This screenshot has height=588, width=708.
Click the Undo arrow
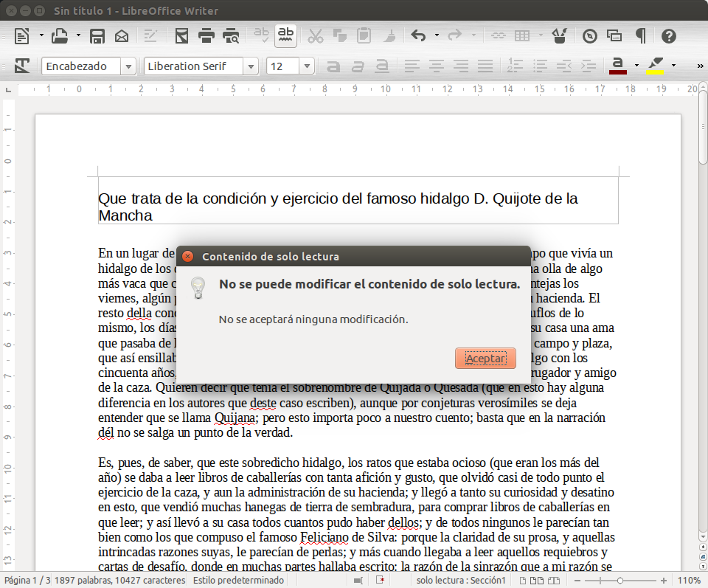point(419,35)
